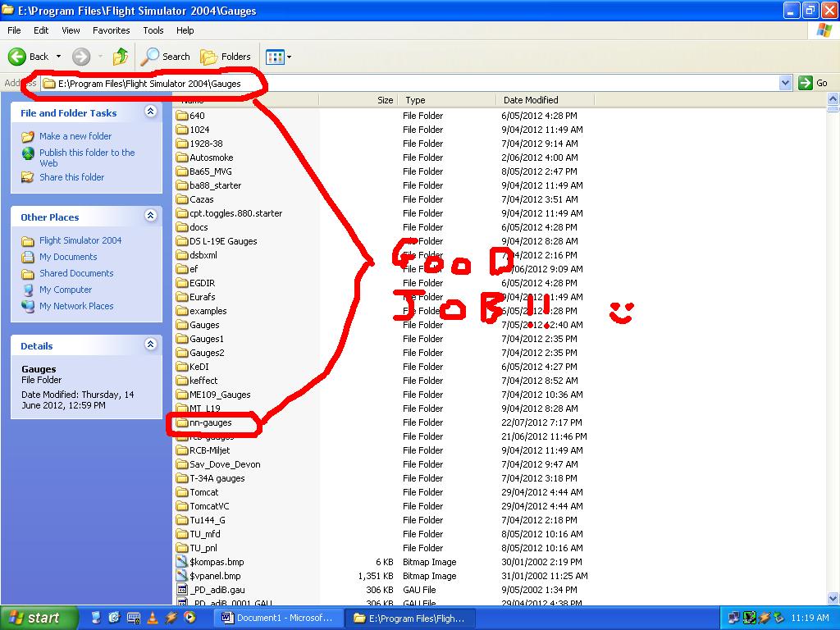Open the My Computer link

point(66,290)
